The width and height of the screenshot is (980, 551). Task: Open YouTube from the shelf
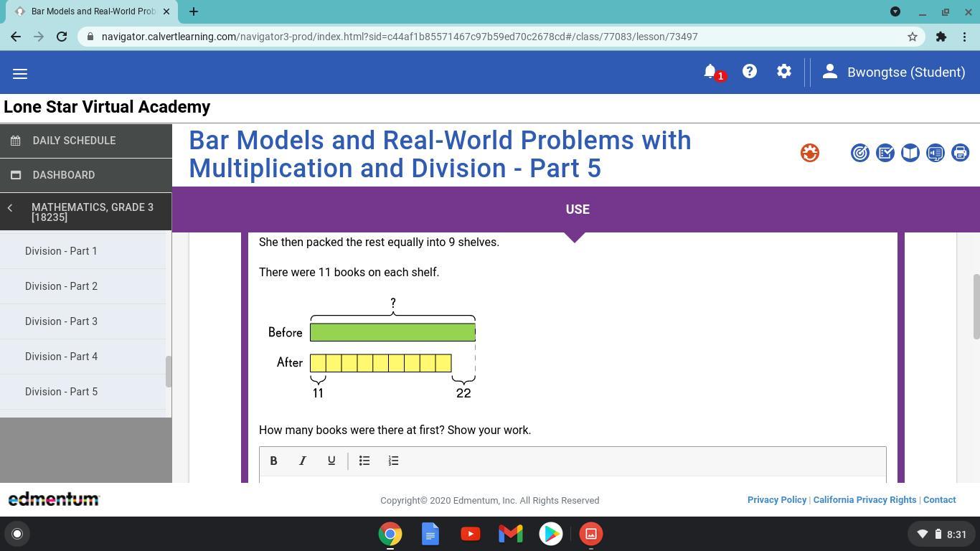tap(471, 534)
